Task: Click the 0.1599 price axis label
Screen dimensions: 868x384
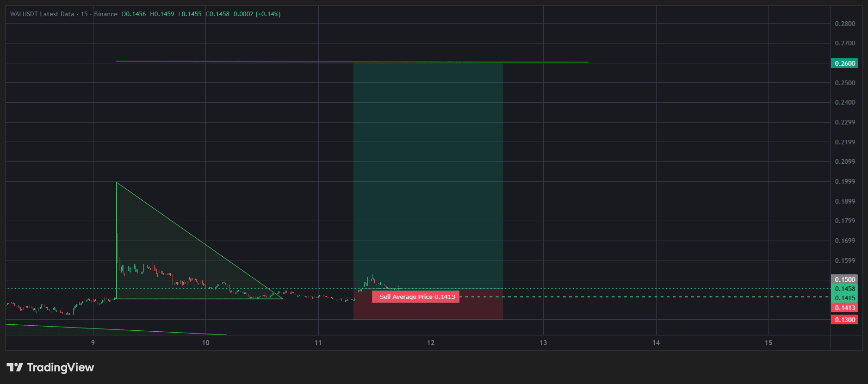Action: click(x=845, y=260)
